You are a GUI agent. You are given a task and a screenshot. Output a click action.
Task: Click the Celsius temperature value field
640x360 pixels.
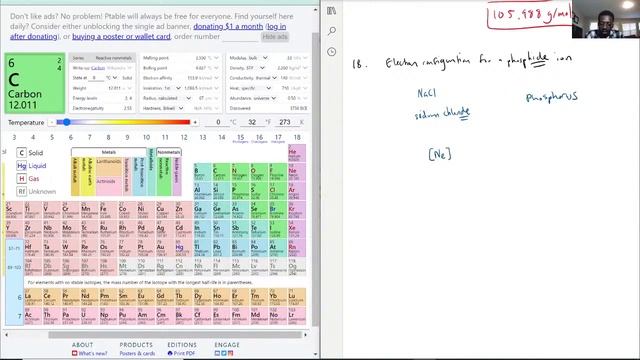click(x=217, y=122)
